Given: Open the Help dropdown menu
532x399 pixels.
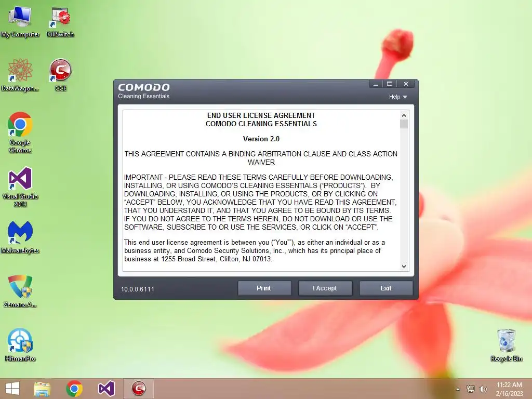Looking at the screenshot, I should [398, 97].
